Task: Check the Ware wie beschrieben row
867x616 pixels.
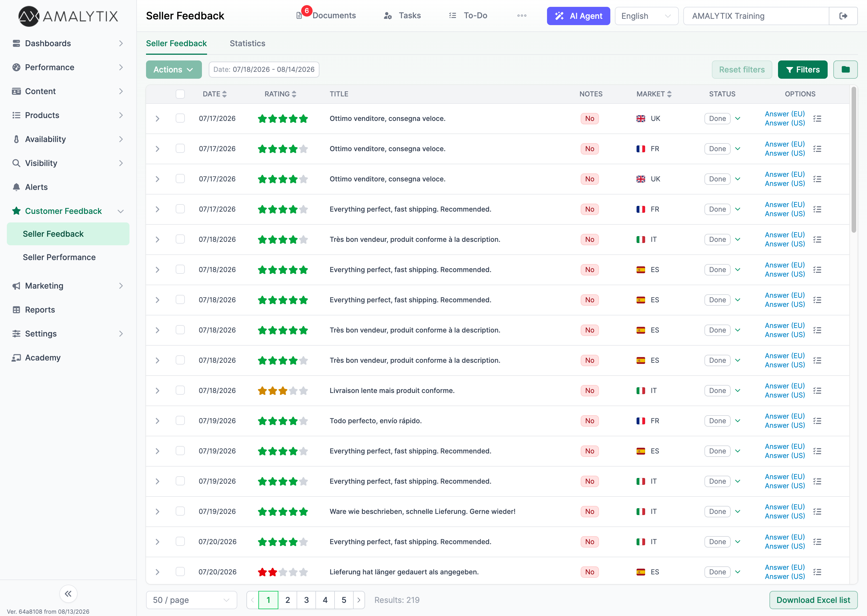Action: point(180,511)
